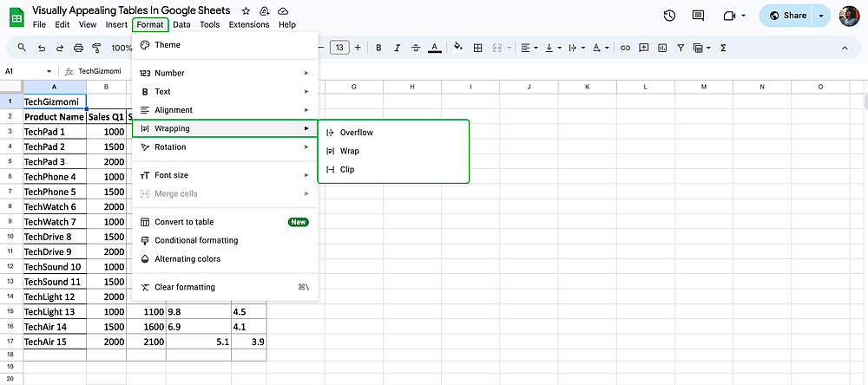Open the version history clock icon
The image size is (868, 385).
(x=669, y=16)
